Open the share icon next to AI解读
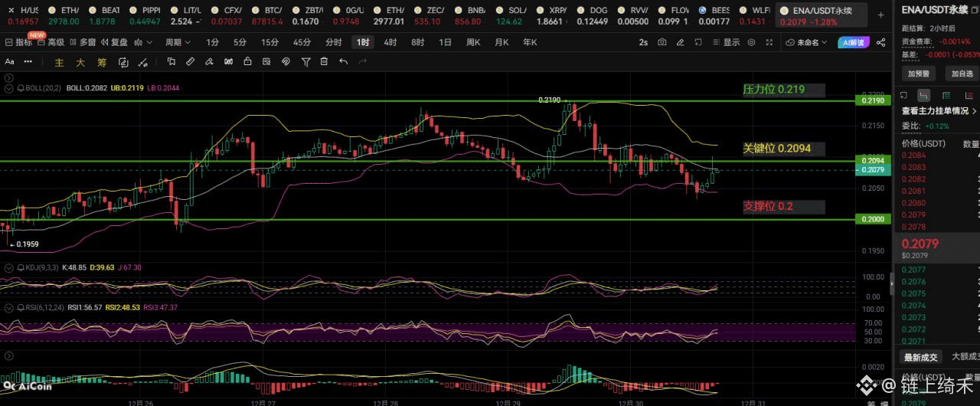 pyautogui.click(x=880, y=43)
